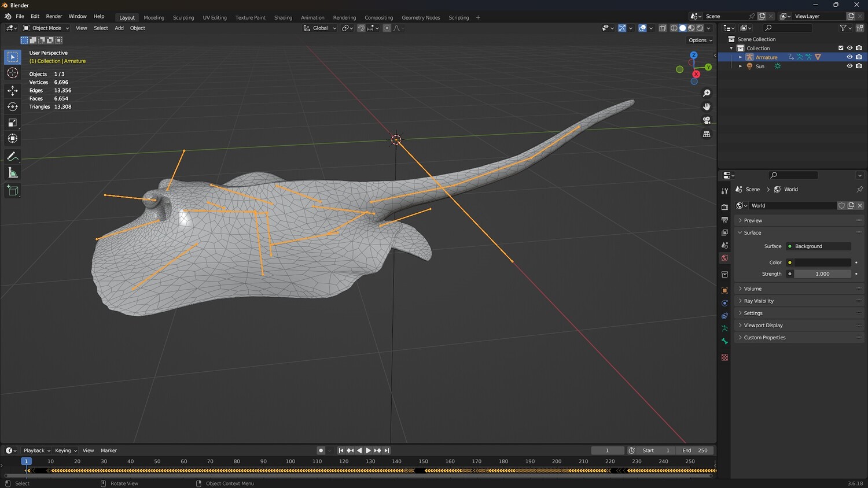Pick the Rotate tool

[x=13, y=106]
